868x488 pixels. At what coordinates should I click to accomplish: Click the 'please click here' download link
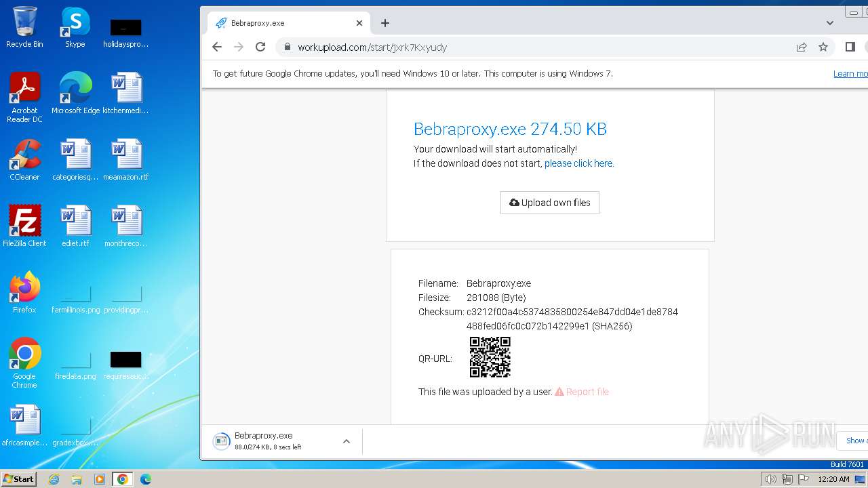[x=578, y=163]
